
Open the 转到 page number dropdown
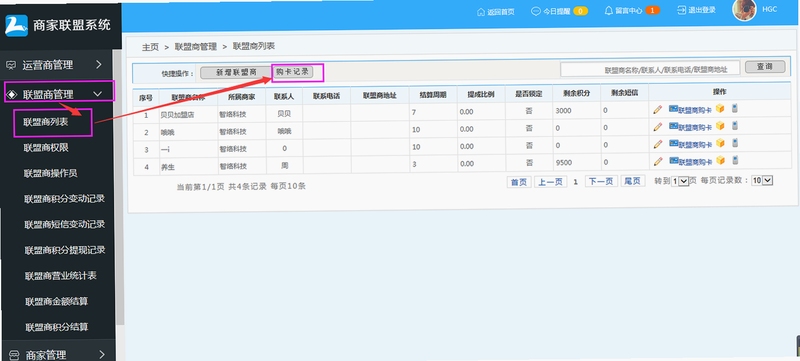click(680, 182)
